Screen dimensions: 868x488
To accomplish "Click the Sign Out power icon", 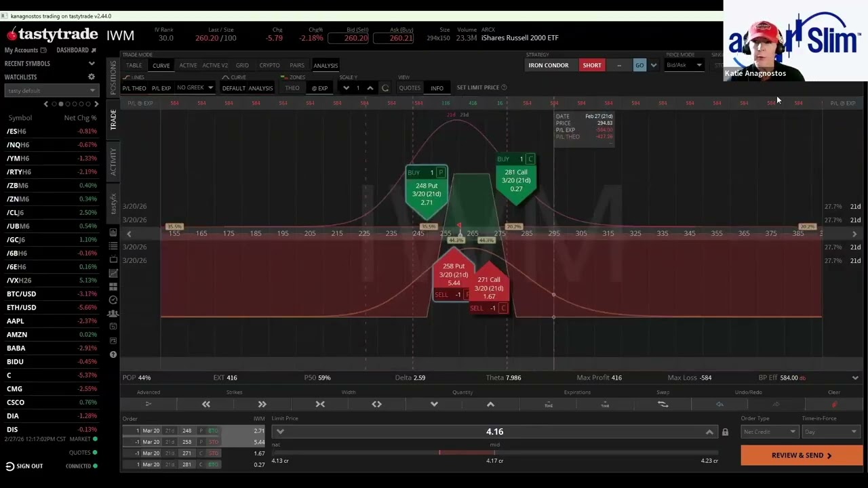I will pos(9,466).
